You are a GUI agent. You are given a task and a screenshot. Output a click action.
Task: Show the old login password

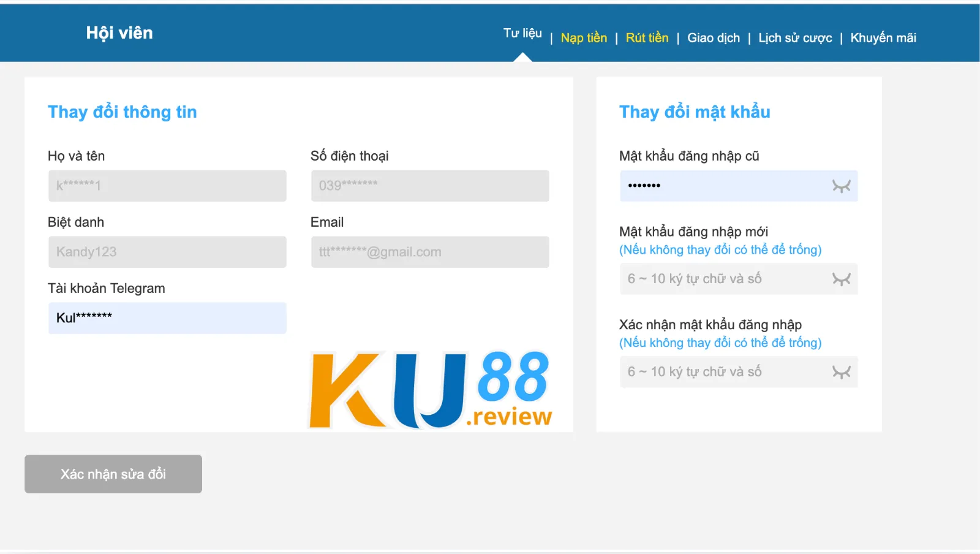tap(842, 186)
